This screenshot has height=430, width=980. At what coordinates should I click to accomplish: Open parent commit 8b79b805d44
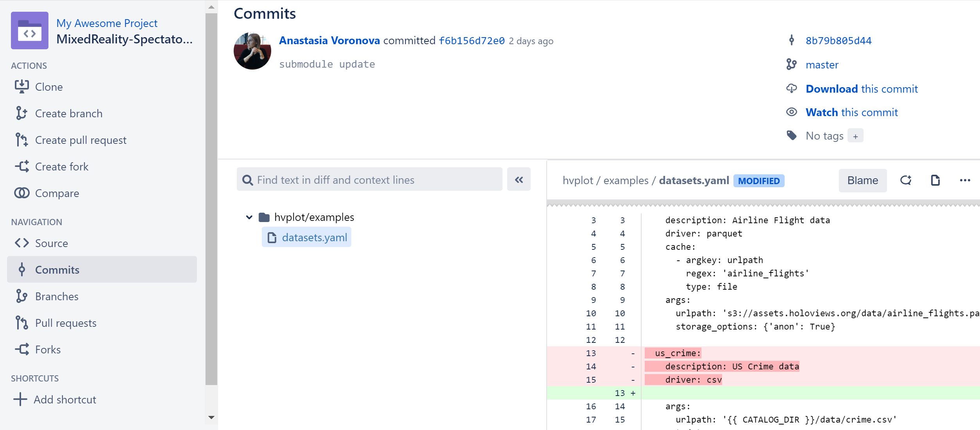pyautogui.click(x=838, y=41)
